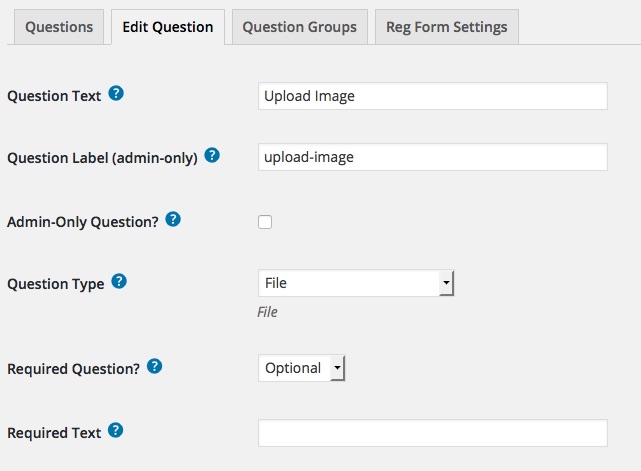The image size is (641, 471).
Task: Switch to the Questions tab
Action: (59, 27)
